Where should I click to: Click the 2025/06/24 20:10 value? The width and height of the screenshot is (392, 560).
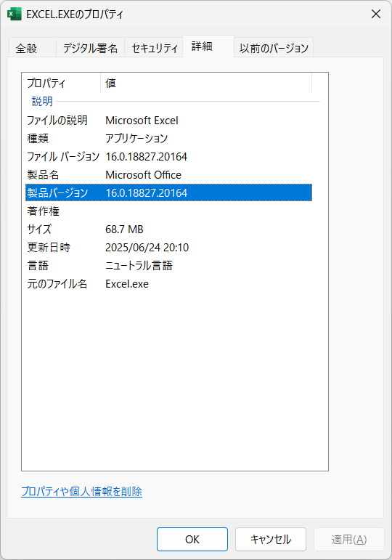click(147, 248)
